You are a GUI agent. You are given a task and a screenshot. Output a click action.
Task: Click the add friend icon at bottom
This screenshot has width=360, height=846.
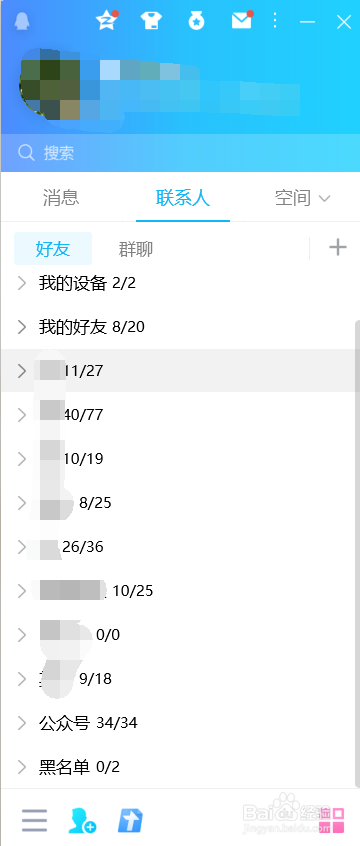[82, 821]
